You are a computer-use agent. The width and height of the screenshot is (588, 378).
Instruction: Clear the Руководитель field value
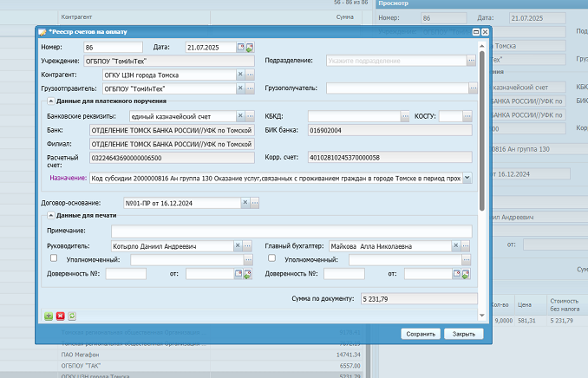pos(238,245)
